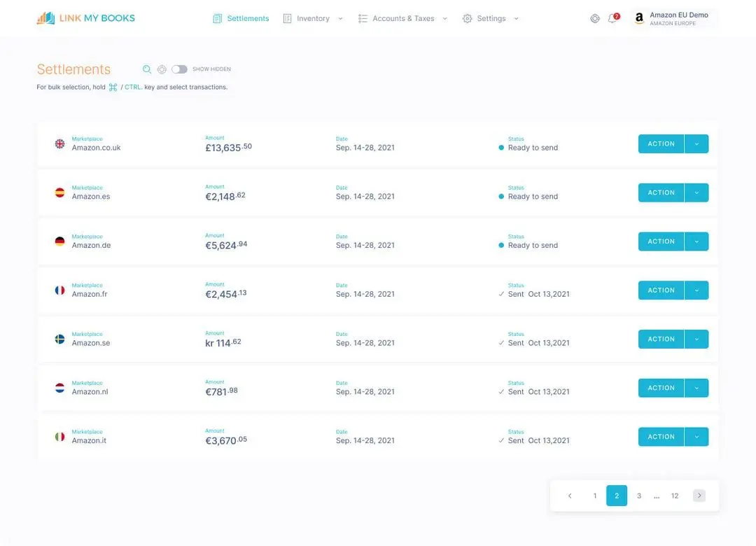Click the filter icon beside the search
Viewport: 756px width, 546px height.
162,69
